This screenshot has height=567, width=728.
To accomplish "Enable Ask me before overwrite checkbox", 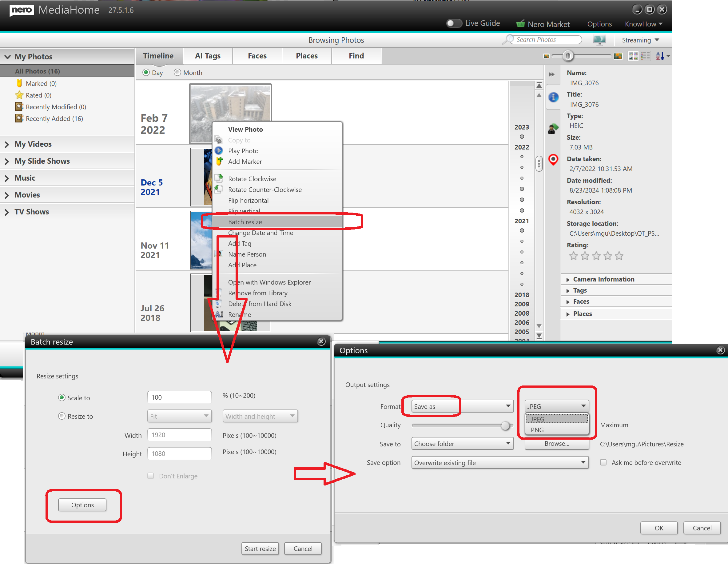I will (603, 462).
